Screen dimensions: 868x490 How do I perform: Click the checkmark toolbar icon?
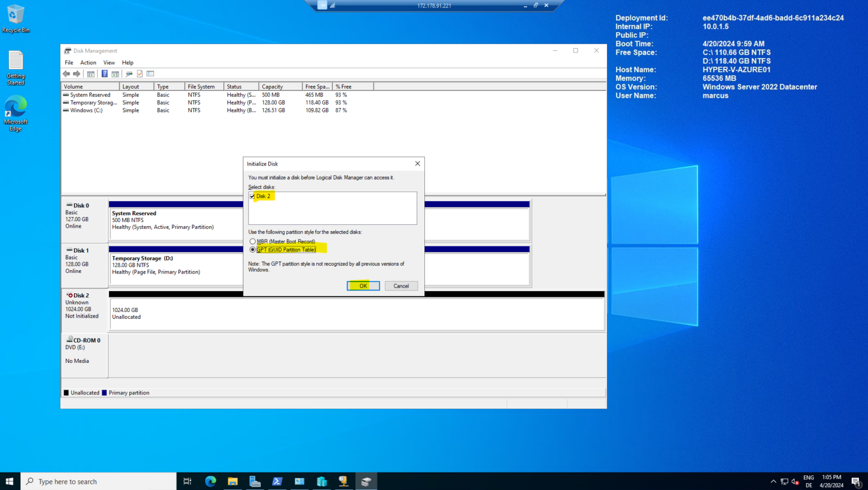click(138, 73)
